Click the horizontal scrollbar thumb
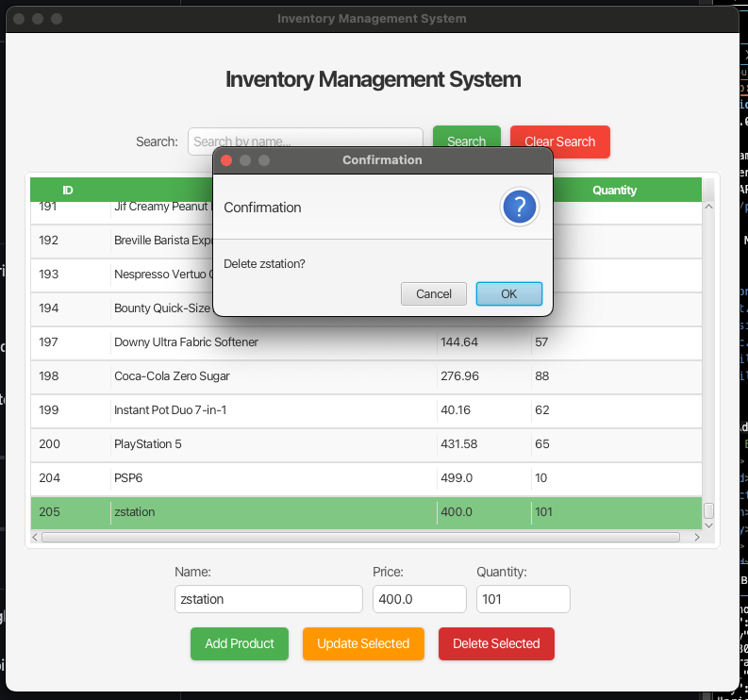Screen dimensions: 748x700 [360, 538]
